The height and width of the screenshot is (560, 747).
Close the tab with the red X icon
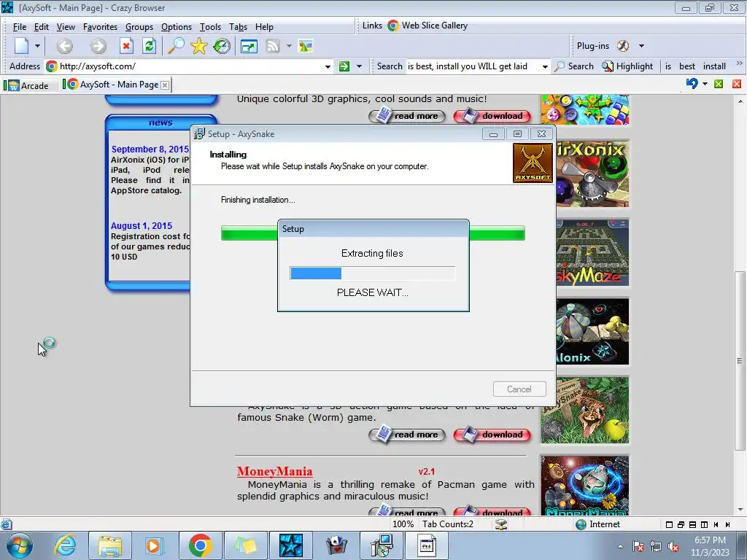737,85
